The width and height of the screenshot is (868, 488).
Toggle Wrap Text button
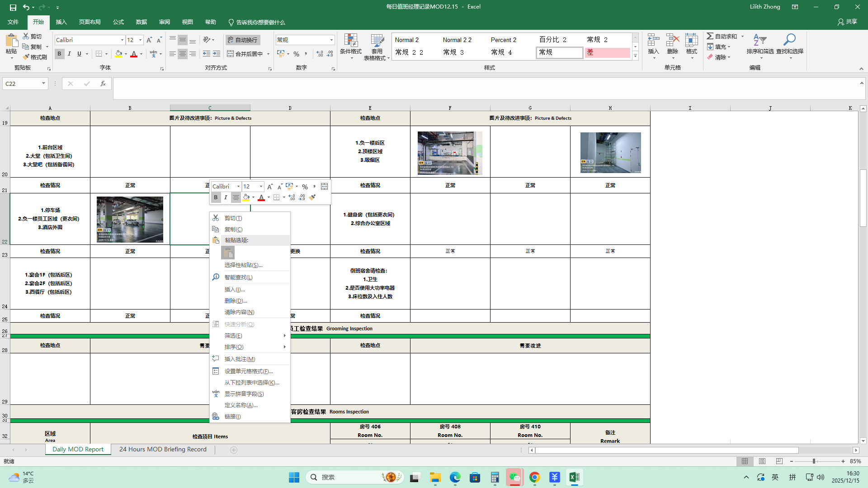[x=242, y=40]
